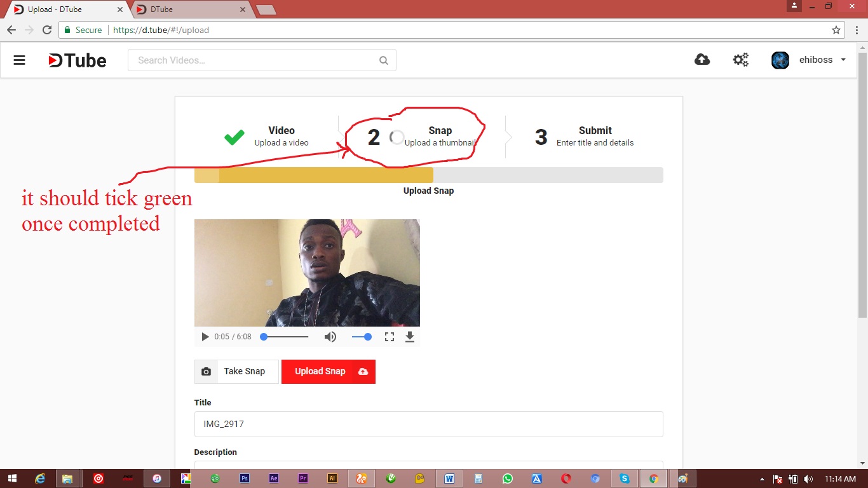Open the bookmark star in the address bar

[837, 29]
